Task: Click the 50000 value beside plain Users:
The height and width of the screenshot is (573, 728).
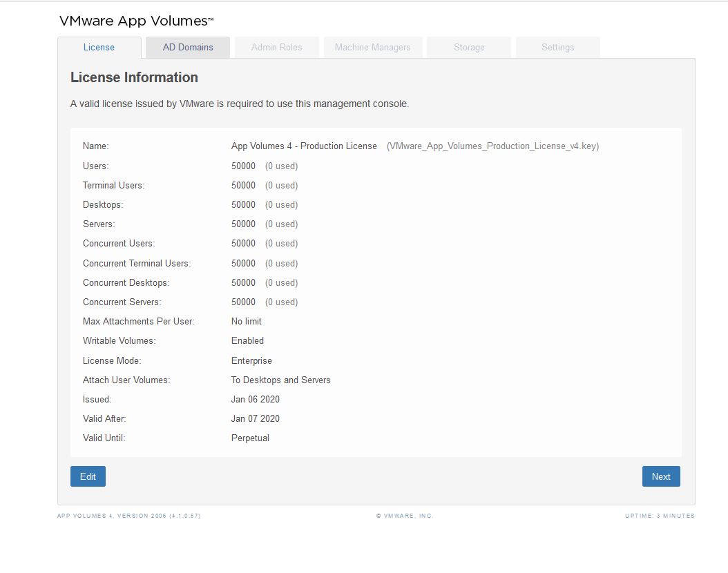Action: coord(243,166)
